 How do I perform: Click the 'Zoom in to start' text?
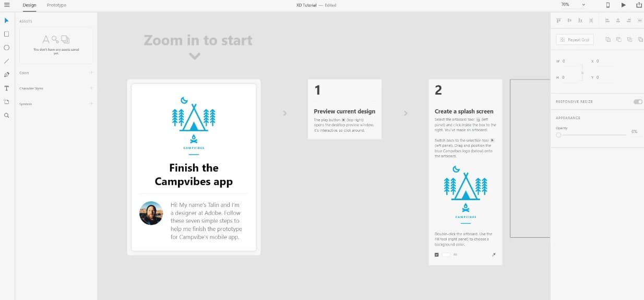tap(198, 40)
